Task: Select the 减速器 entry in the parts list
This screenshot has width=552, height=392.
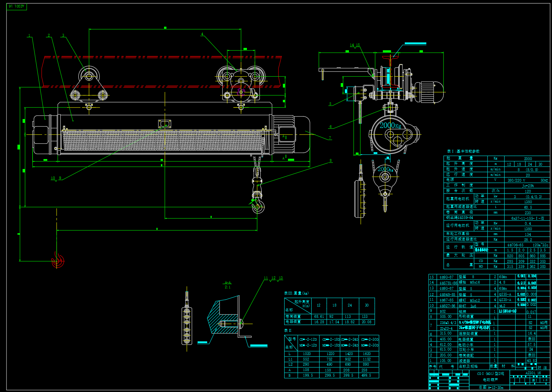Action: tap(464, 361)
